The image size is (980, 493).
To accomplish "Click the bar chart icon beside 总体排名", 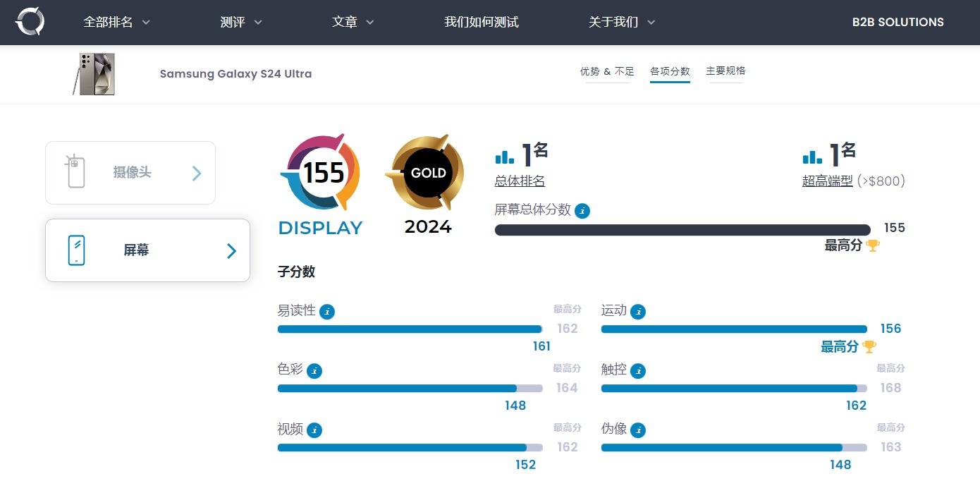I will pos(505,156).
